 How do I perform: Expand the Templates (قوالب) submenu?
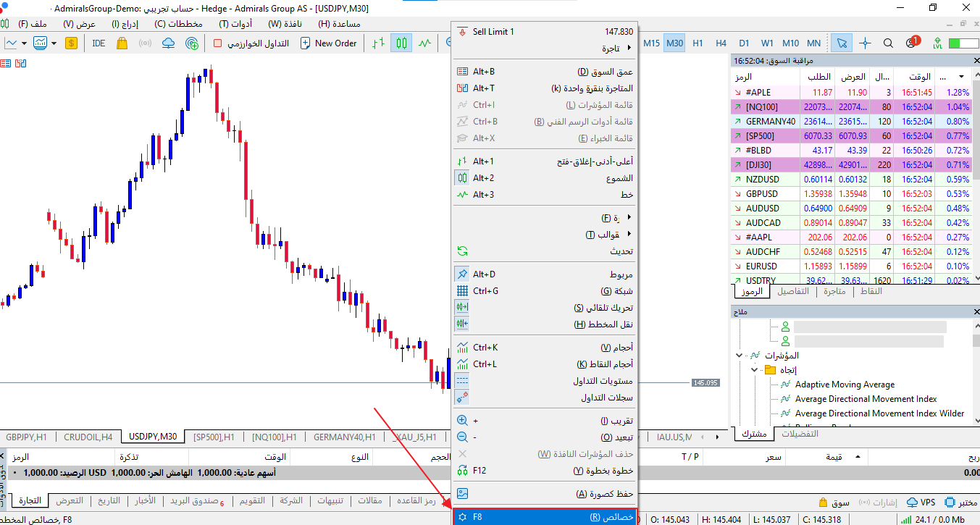pyautogui.click(x=544, y=235)
